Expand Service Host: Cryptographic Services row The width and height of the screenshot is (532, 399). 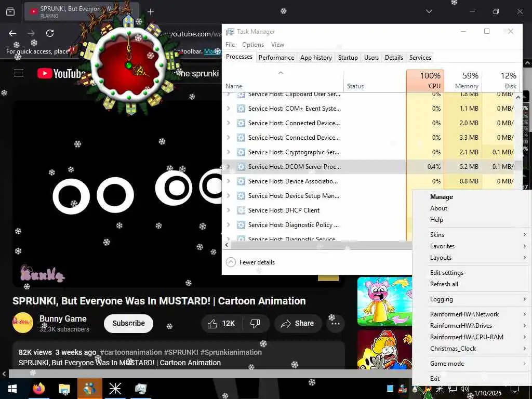click(229, 152)
